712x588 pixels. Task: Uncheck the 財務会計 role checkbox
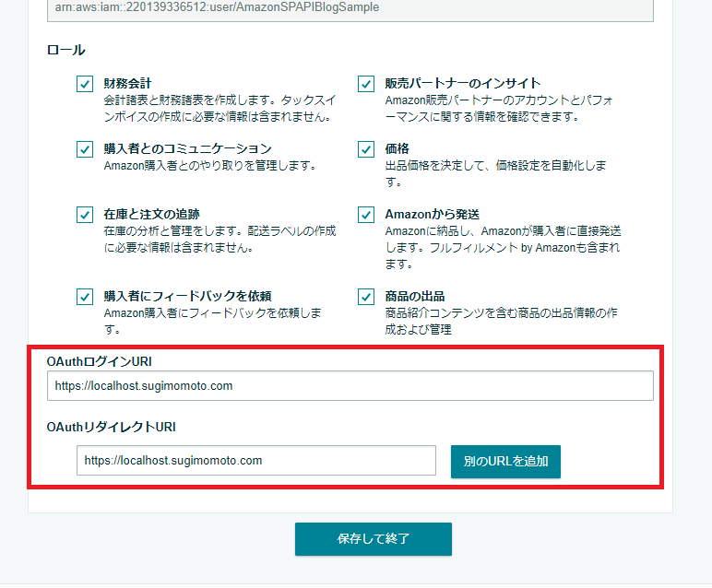pos(85,84)
